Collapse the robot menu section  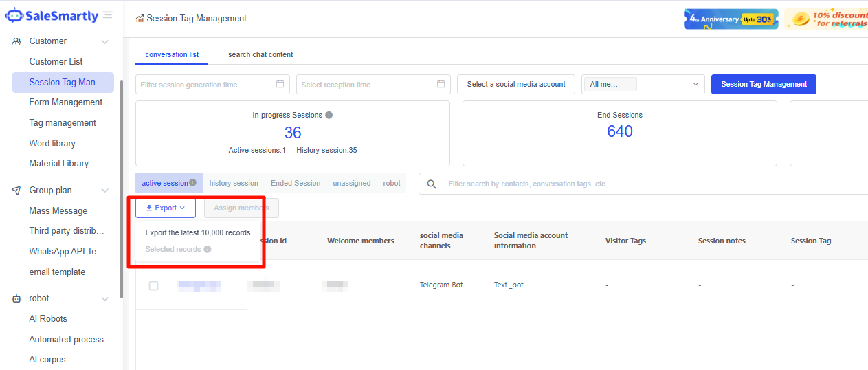click(x=104, y=299)
